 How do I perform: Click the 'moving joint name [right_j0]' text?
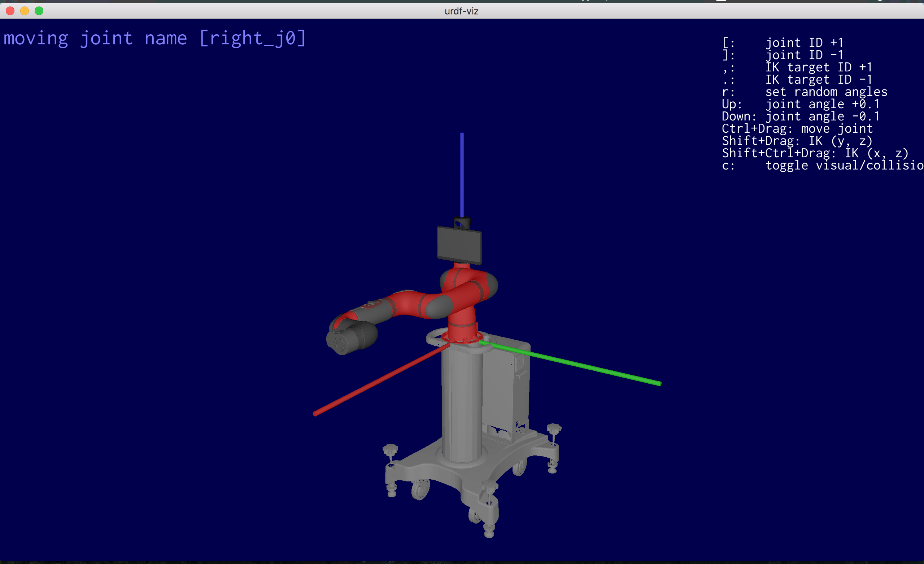click(155, 39)
